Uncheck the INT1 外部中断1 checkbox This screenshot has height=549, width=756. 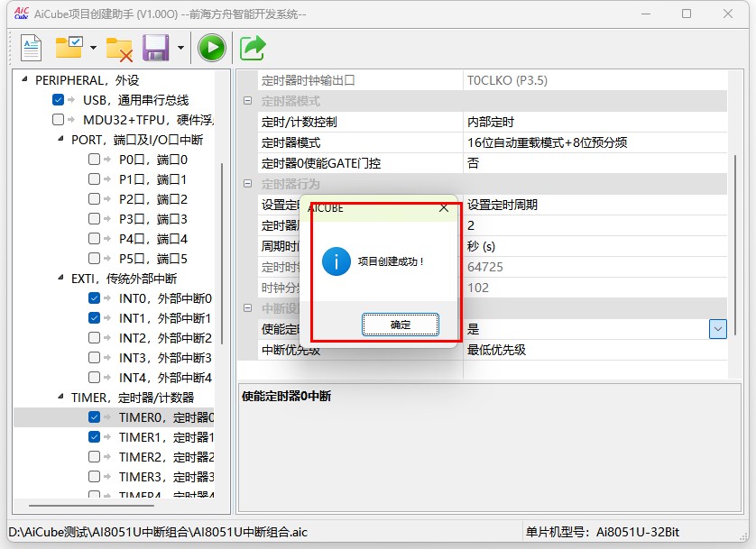pos(94,318)
